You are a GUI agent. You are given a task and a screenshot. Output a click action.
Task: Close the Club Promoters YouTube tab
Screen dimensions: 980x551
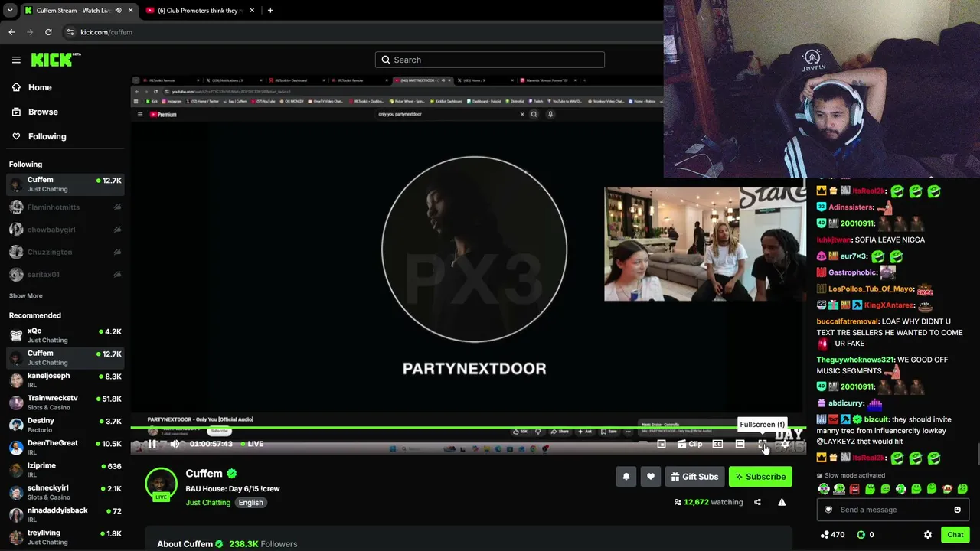pyautogui.click(x=253, y=11)
